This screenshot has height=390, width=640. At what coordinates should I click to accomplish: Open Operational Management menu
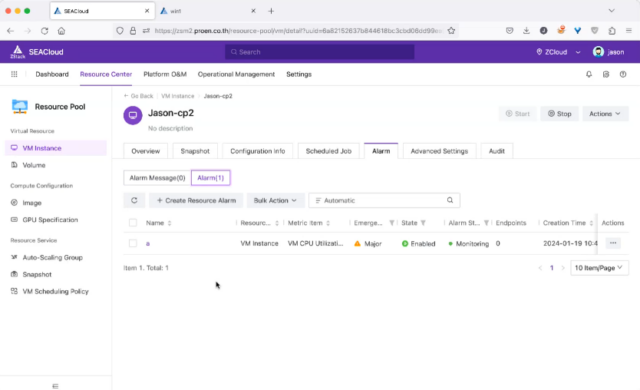(236, 74)
